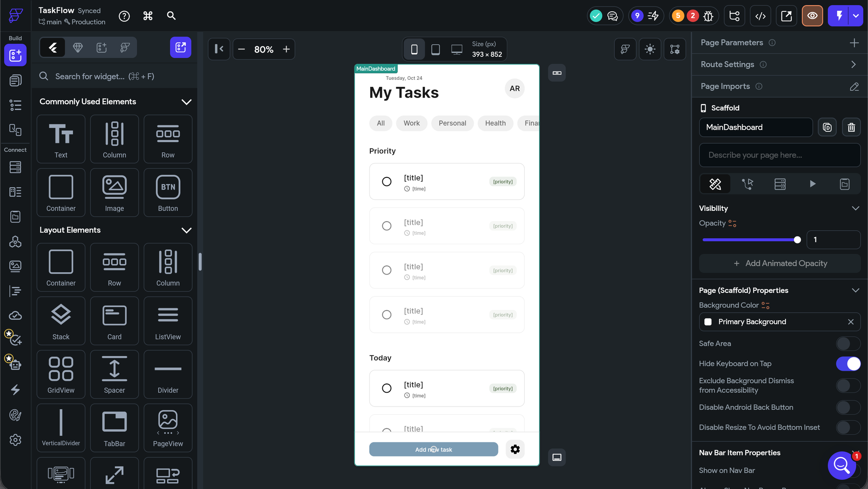This screenshot has height=489, width=868.
Task: Open the comments chat bubble icon
Action: pyautogui.click(x=612, y=16)
